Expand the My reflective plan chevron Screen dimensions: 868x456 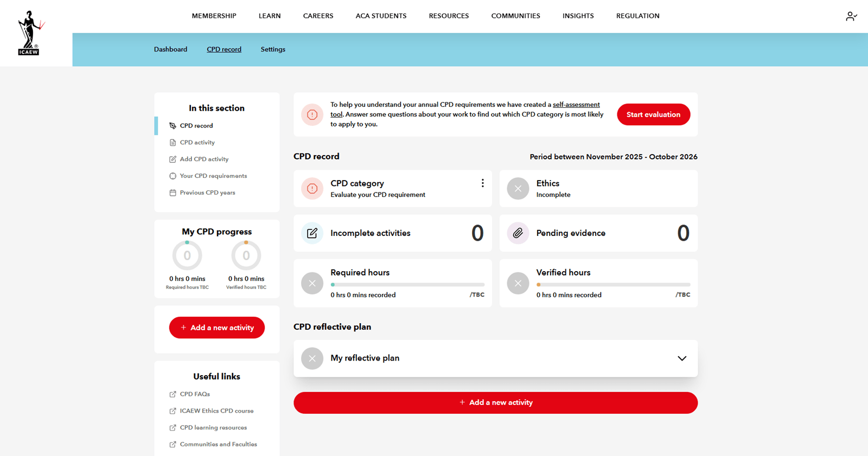(682, 358)
